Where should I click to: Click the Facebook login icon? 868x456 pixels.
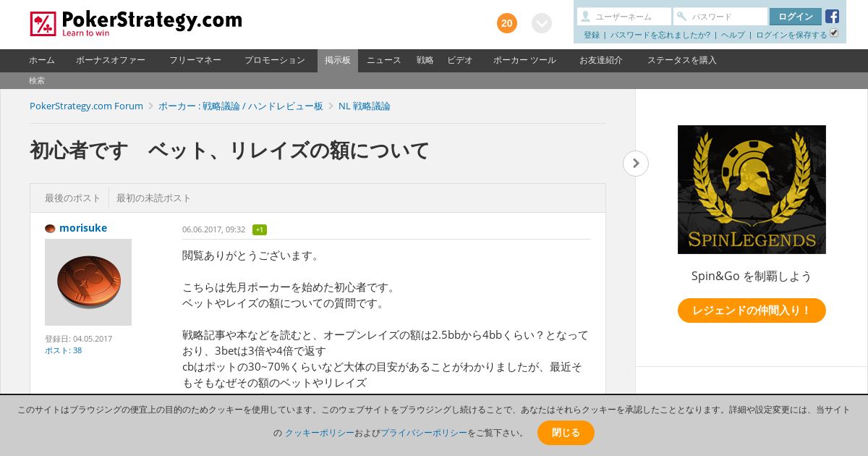[x=832, y=17]
